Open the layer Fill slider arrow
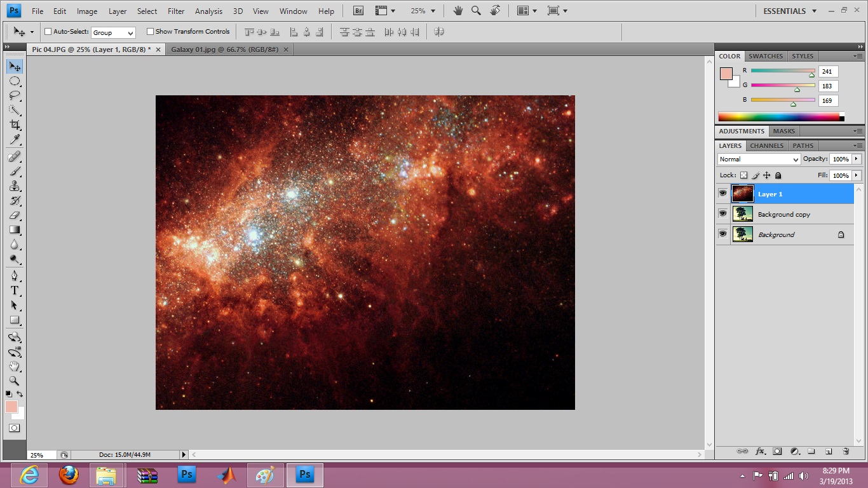This screenshot has height=488, width=868. tap(857, 175)
